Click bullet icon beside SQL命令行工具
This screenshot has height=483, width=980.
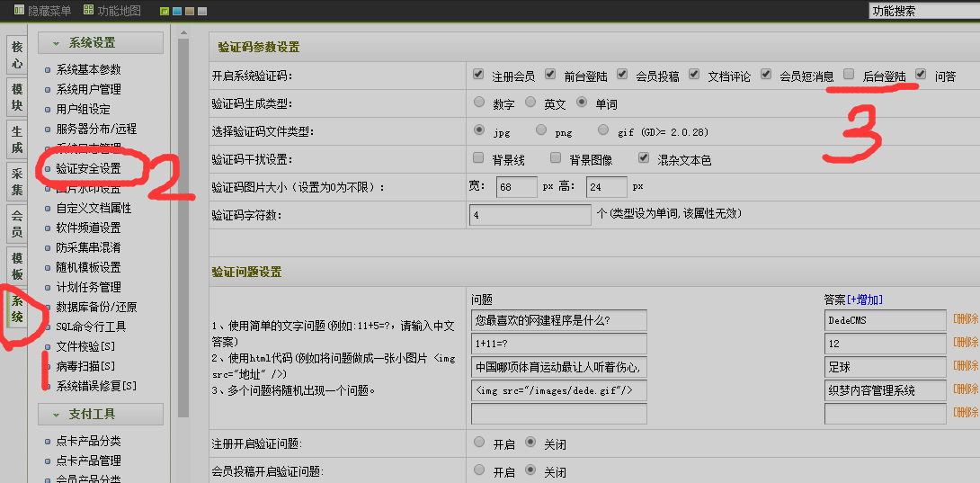(48, 327)
